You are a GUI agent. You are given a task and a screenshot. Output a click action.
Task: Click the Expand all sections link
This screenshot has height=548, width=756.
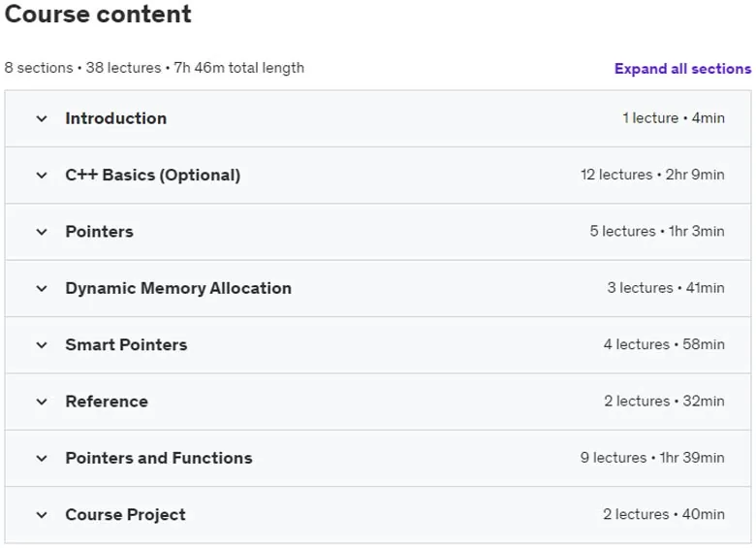(682, 69)
